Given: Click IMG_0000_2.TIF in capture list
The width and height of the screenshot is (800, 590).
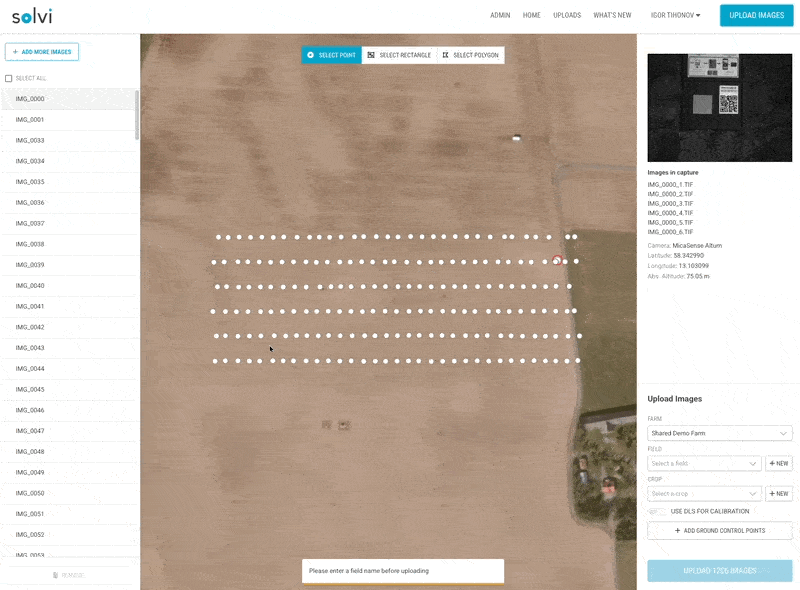Looking at the screenshot, I should tap(670, 194).
